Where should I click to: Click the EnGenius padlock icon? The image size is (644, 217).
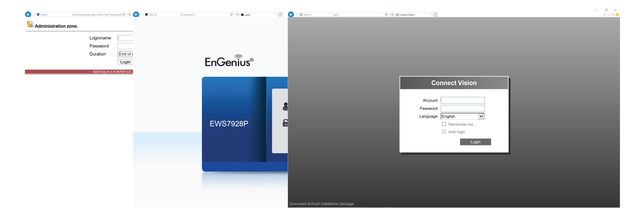coord(285,123)
